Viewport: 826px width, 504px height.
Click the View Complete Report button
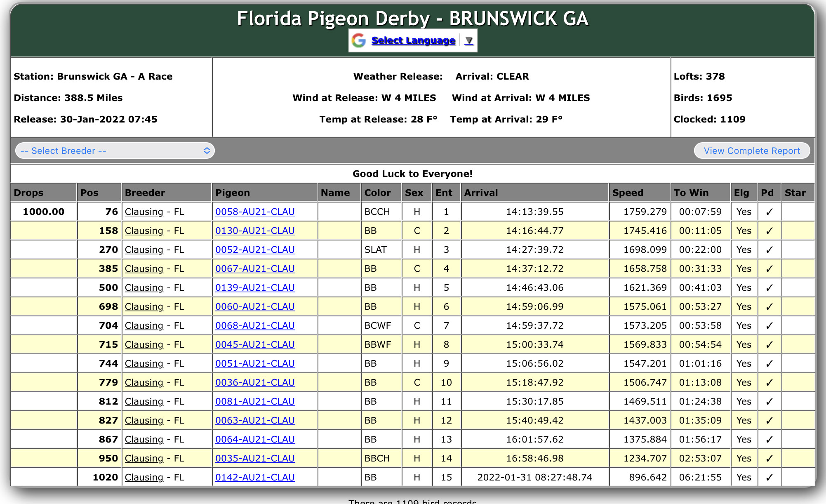point(751,151)
